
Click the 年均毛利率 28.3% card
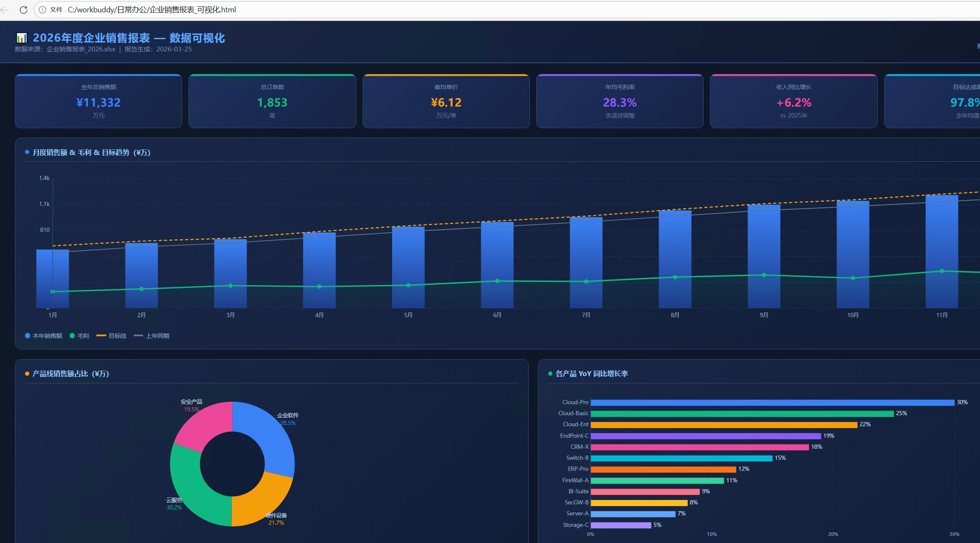[x=620, y=101]
